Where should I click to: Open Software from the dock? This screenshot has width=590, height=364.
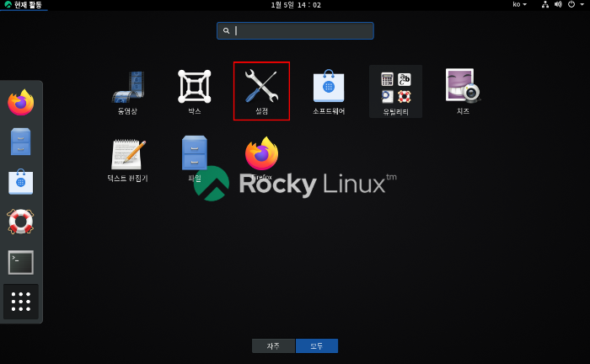click(21, 182)
